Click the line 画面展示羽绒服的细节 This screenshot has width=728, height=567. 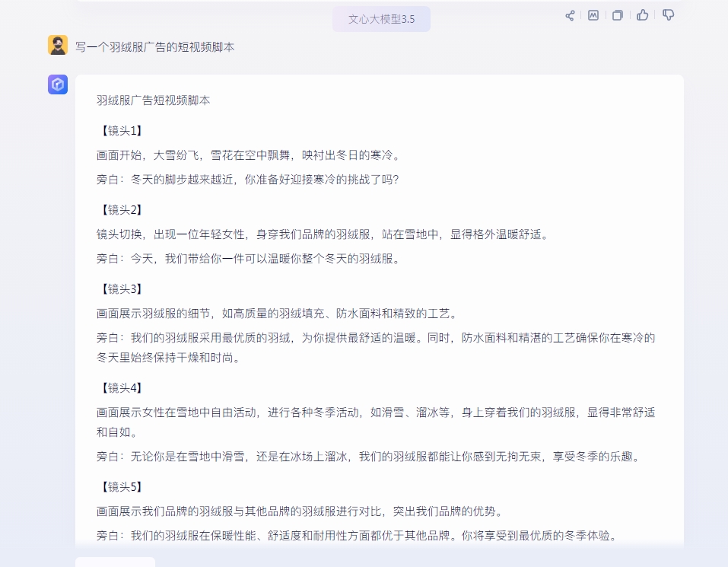278,314
